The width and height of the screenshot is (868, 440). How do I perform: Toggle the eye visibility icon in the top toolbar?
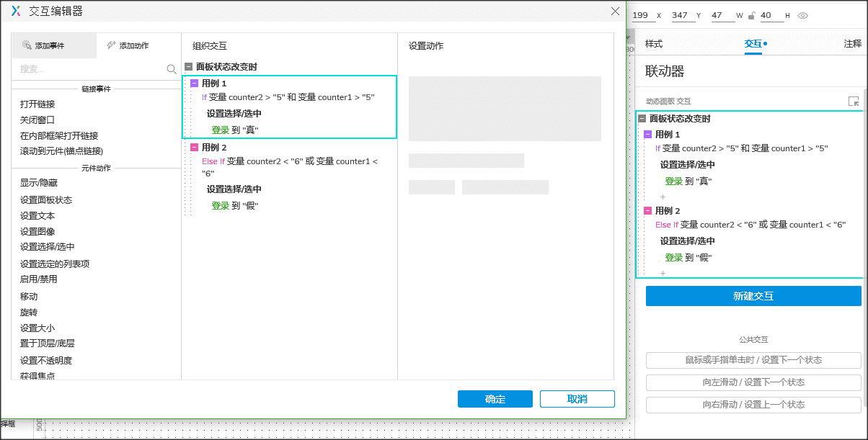[802, 14]
